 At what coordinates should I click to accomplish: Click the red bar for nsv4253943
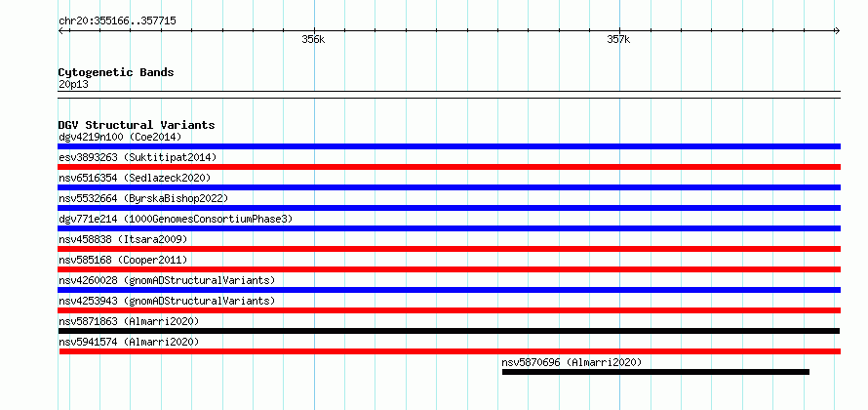click(x=449, y=310)
